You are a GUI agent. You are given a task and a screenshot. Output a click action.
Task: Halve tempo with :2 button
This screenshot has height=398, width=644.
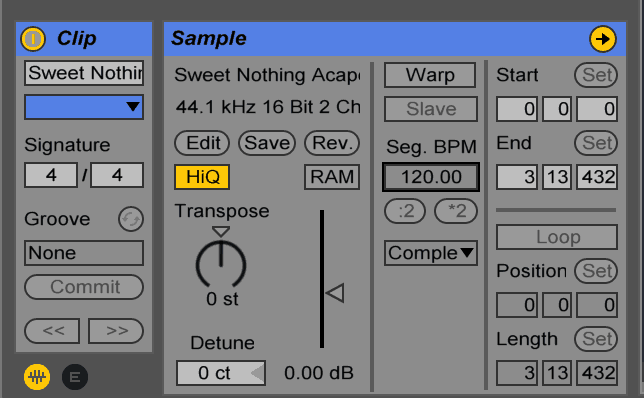coord(405,211)
